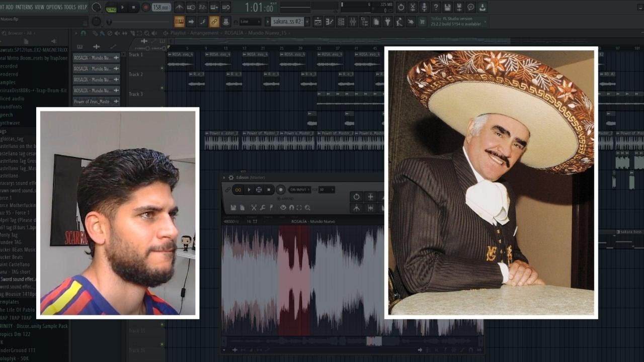Add new pattern with plus button

click(306, 22)
